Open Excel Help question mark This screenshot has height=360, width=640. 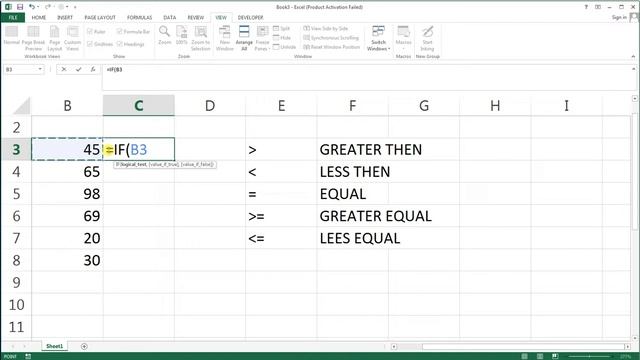pyautogui.click(x=586, y=7)
